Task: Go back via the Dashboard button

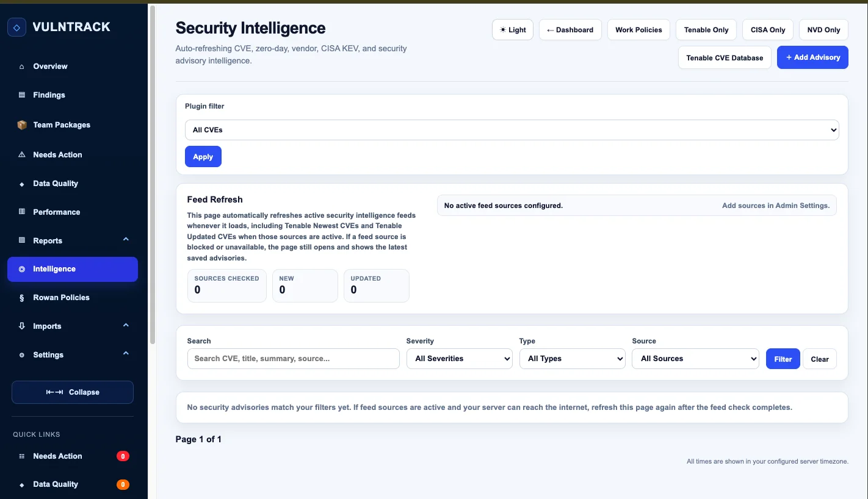Action: point(570,30)
